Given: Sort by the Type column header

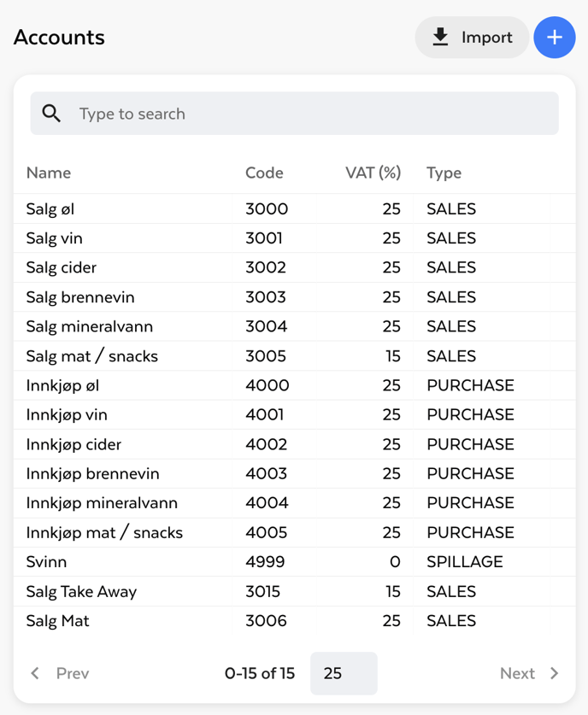Looking at the screenshot, I should coord(444,173).
